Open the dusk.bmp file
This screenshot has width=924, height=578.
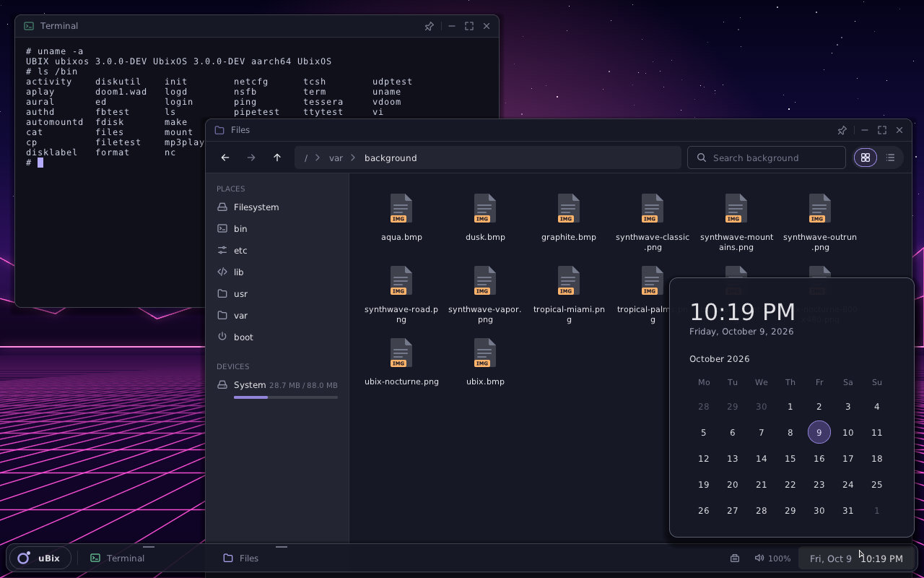[485, 217]
